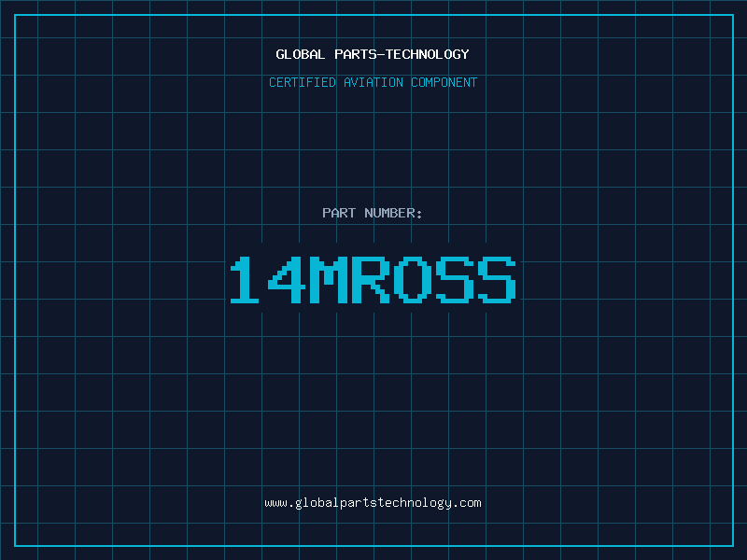Click the PART NUMBER: label
Screen dimensions: 747x560
point(373,213)
